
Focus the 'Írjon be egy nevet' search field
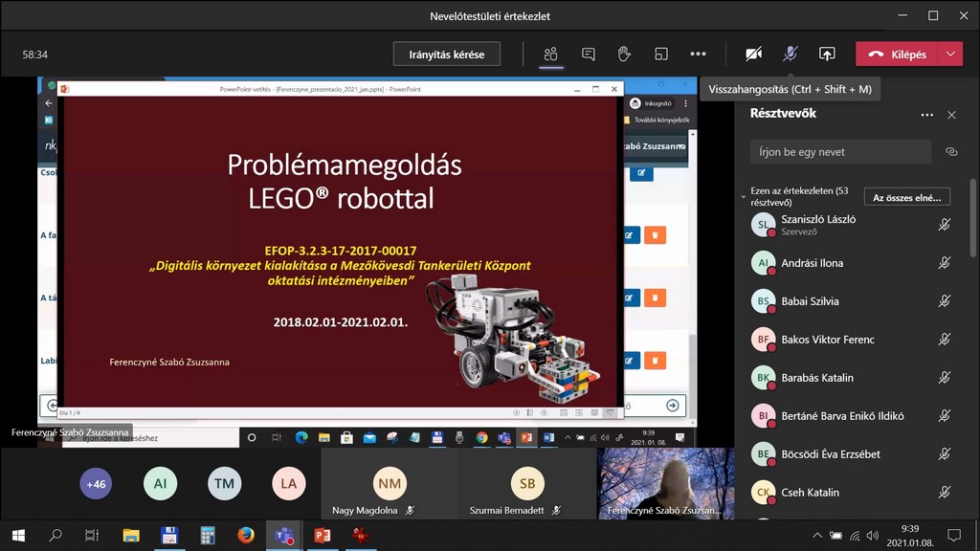click(840, 152)
